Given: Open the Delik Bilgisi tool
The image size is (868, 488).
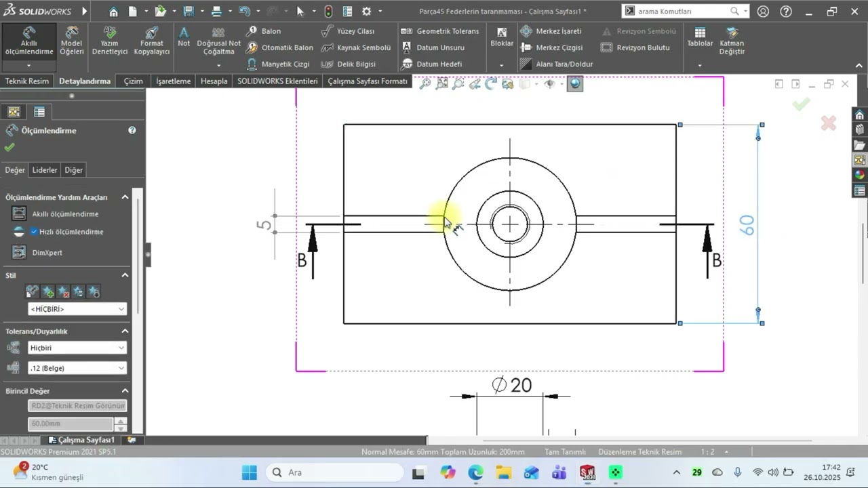Looking at the screenshot, I should click(349, 64).
